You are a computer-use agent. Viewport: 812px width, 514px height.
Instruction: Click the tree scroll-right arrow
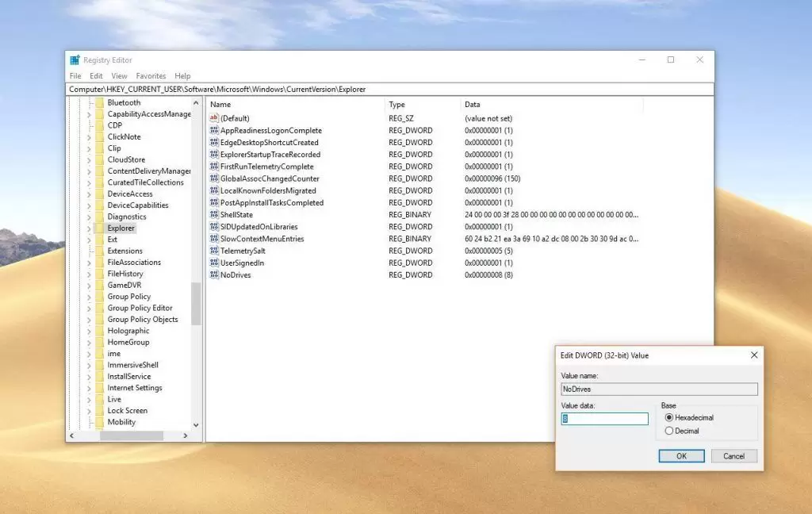click(186, 435)
